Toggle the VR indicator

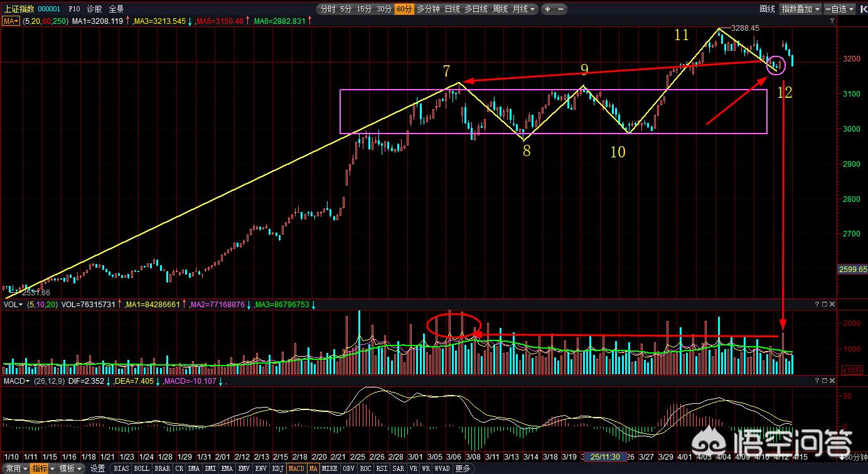414,468
